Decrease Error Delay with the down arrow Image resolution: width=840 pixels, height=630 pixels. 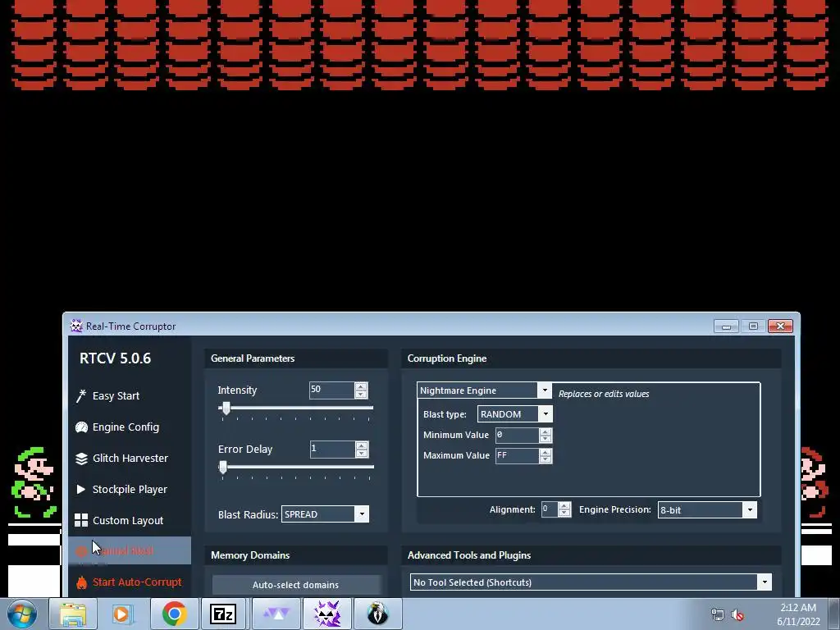pyautogui.click(x=362, y=453)
